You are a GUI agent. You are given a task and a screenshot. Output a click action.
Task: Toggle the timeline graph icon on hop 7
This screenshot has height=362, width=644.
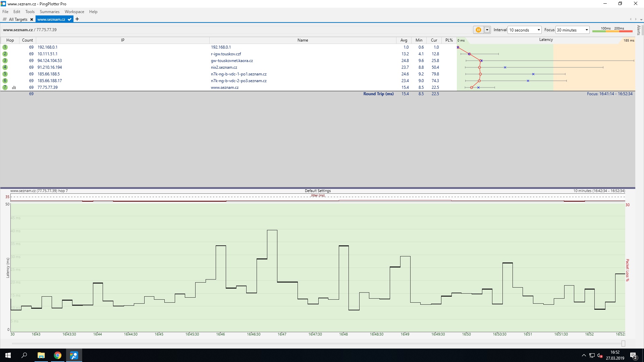[x=14, y=87]
